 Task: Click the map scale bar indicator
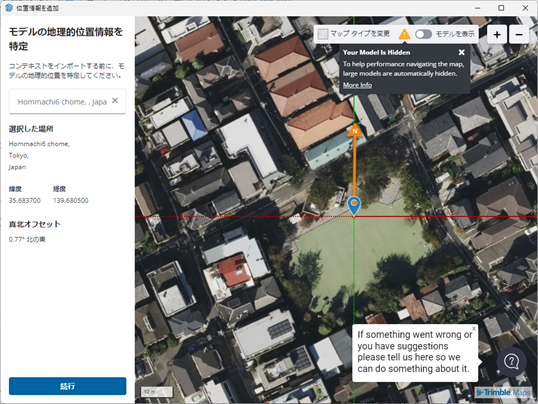[x=156, y=392]
